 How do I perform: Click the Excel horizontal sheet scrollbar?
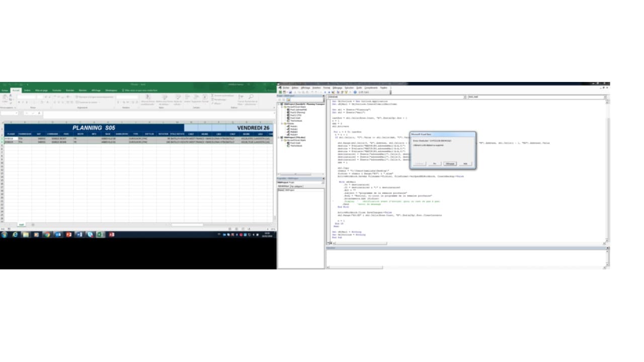[x=187, y=224]
